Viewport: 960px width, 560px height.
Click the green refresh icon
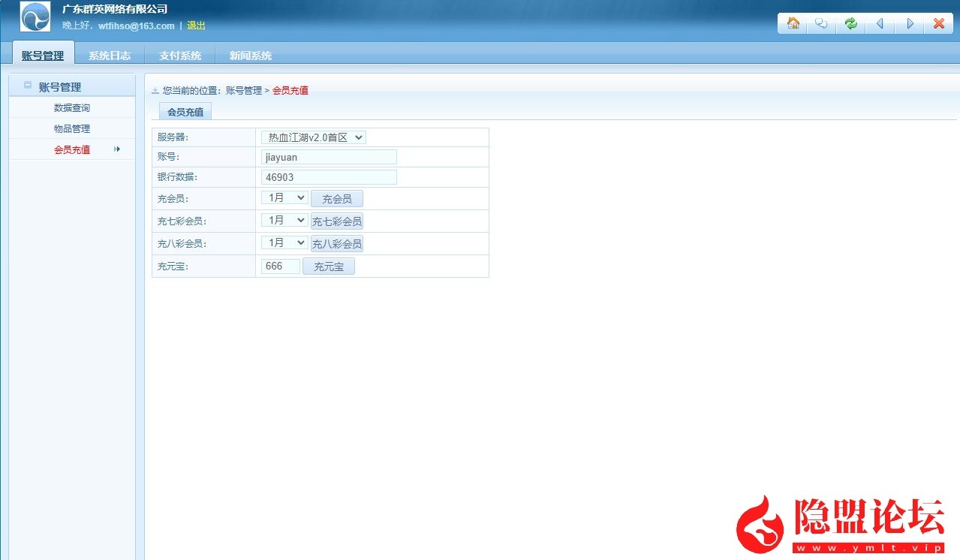pyautogui.click(x=850, y=23)
